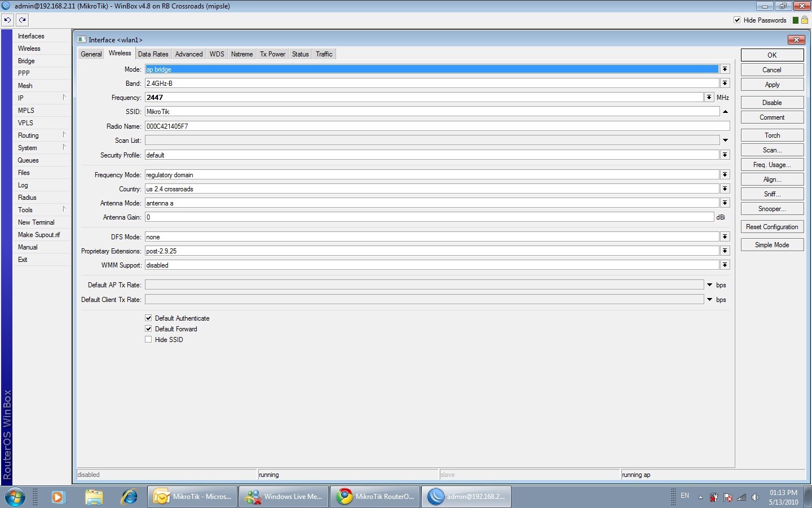Open the Antenna Mode dropdown
812x508 pixels.
pos(725,203)
